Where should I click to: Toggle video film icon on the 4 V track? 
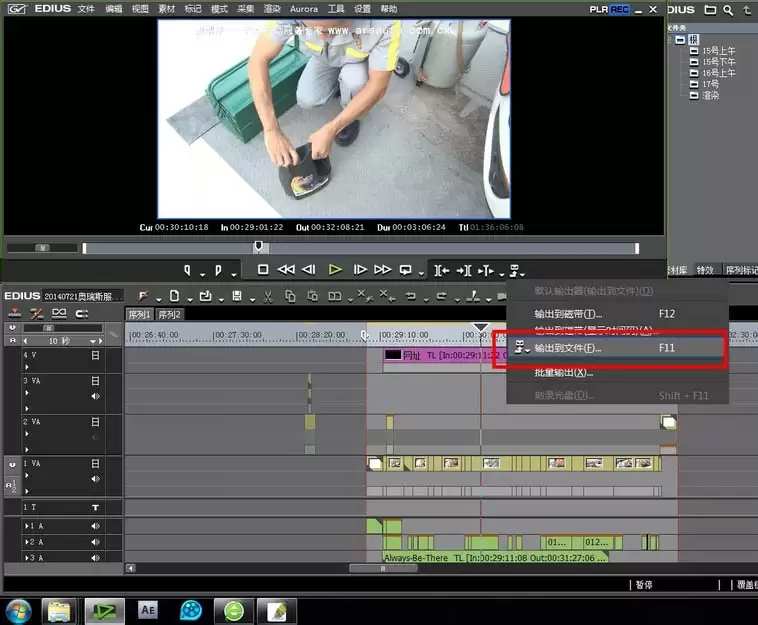pyautogui.click(x=95, y=355)
